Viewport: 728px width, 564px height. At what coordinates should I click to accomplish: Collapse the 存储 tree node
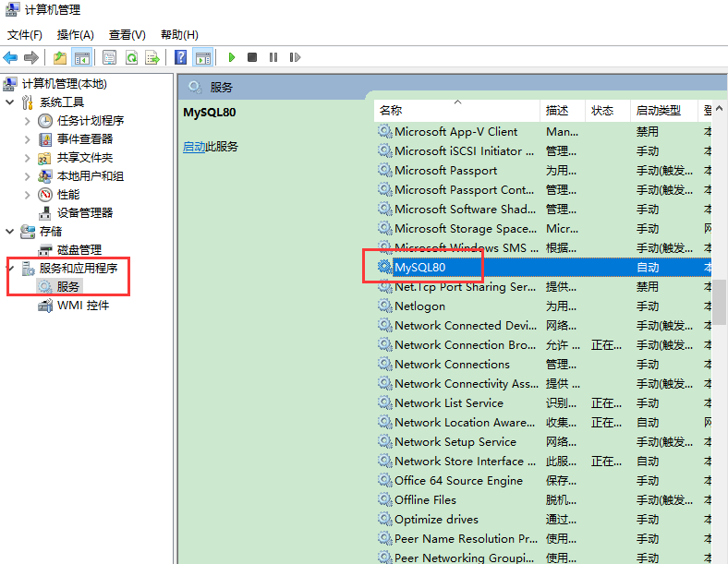tap(10, 231)
